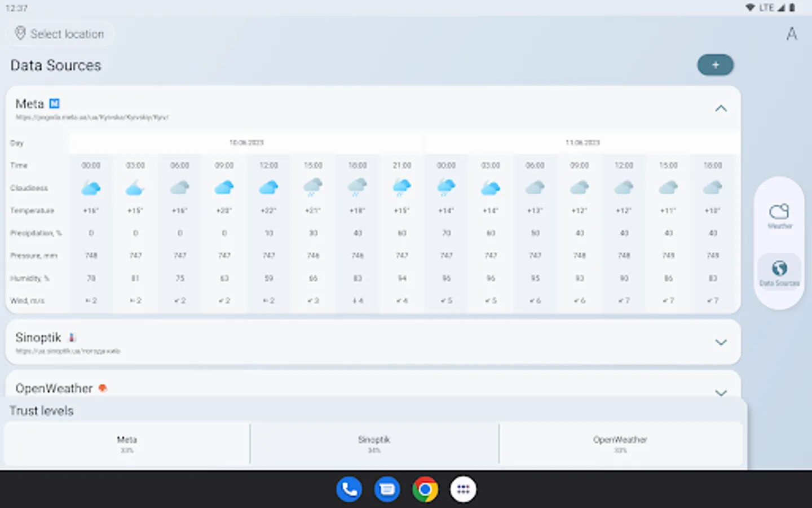Click the cloudiness icon for 03:00 on 10.06.2023
Viewport: 812px width, 508px height.
135,187
